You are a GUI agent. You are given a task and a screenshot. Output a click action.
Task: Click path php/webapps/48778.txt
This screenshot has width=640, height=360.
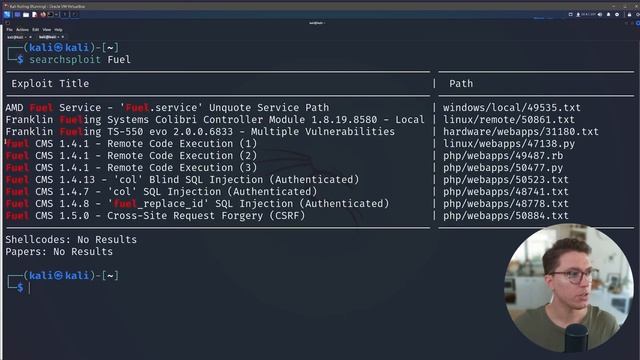coord(506,204)
